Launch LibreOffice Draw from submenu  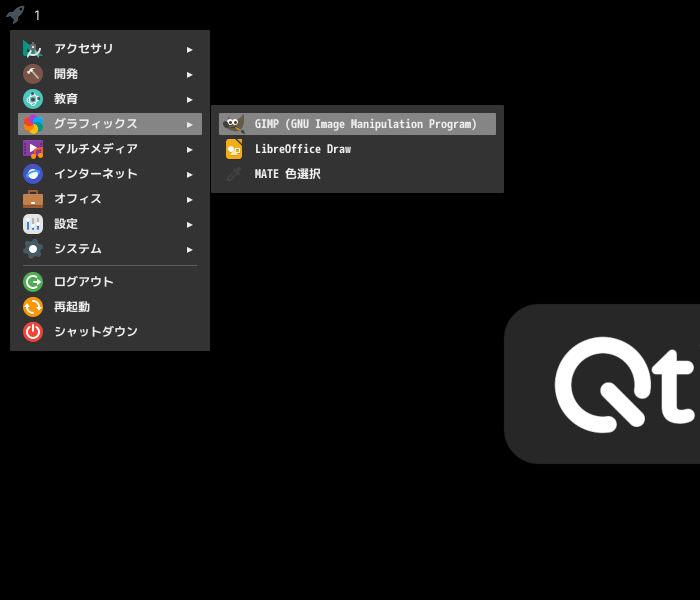357,149
